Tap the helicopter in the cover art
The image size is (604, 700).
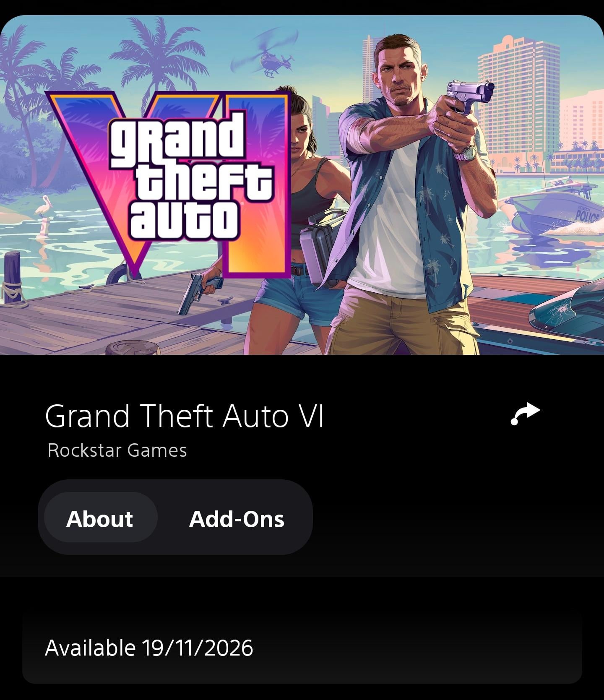268,59
